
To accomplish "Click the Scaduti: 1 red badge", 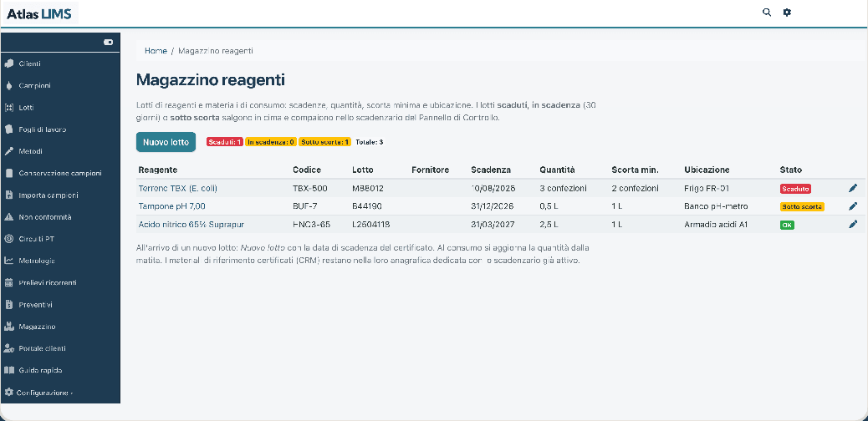I will tap(225, 142).
